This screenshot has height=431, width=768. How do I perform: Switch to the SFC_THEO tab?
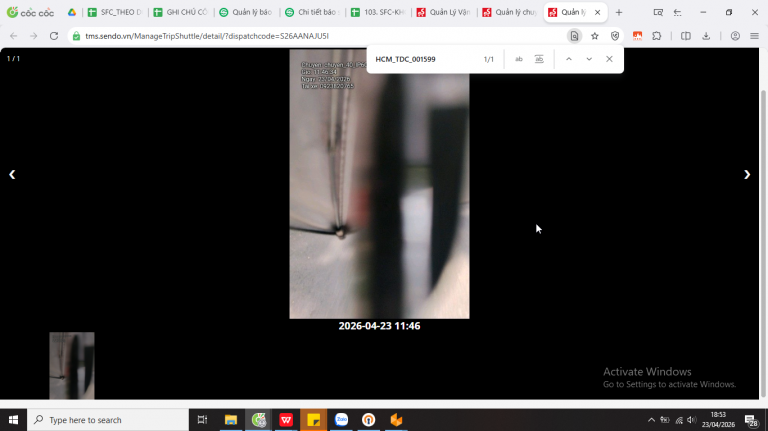115,12
